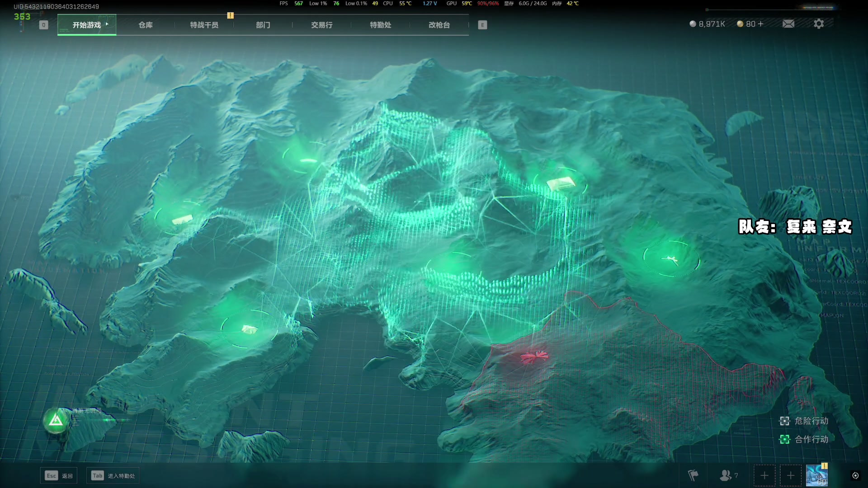Click the Q previous-tab key icon
This screenshot has height=488, width=868.
coord(43,25)
